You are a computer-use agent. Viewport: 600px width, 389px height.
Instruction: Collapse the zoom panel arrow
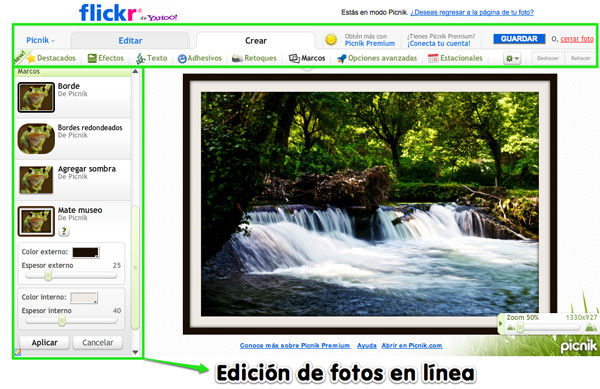click(x=500, y=324)
